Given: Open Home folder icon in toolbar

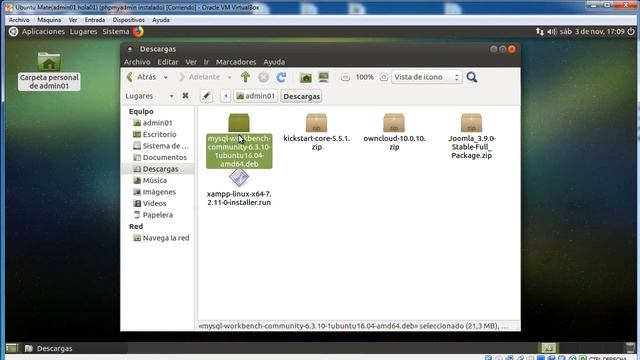Looking at the screenshot, I should click(x=306, y=77).
